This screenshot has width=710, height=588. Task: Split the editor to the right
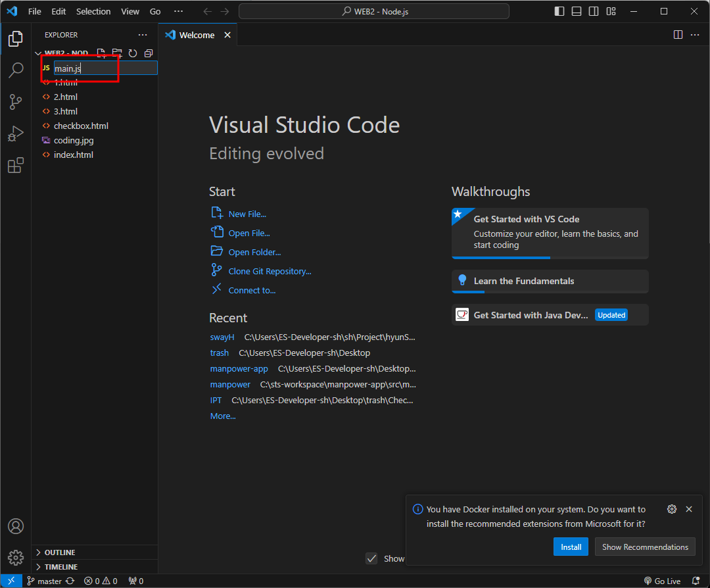(678, 35)
